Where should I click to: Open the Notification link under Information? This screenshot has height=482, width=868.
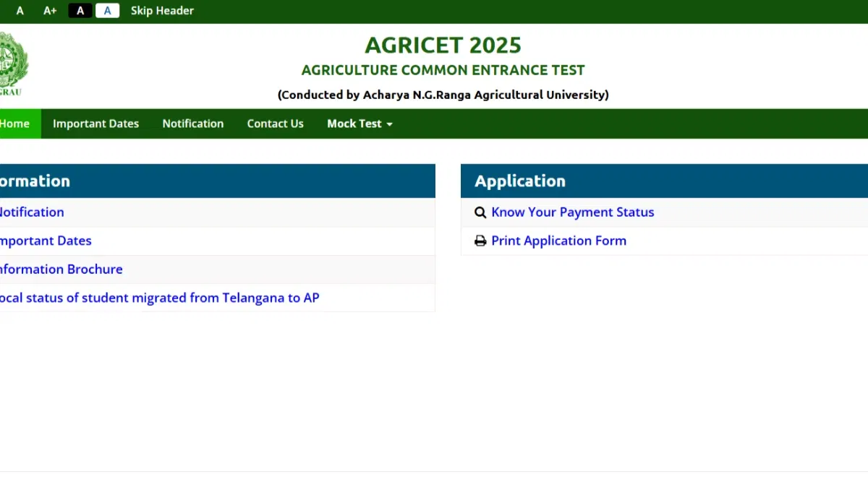[32, 212]
